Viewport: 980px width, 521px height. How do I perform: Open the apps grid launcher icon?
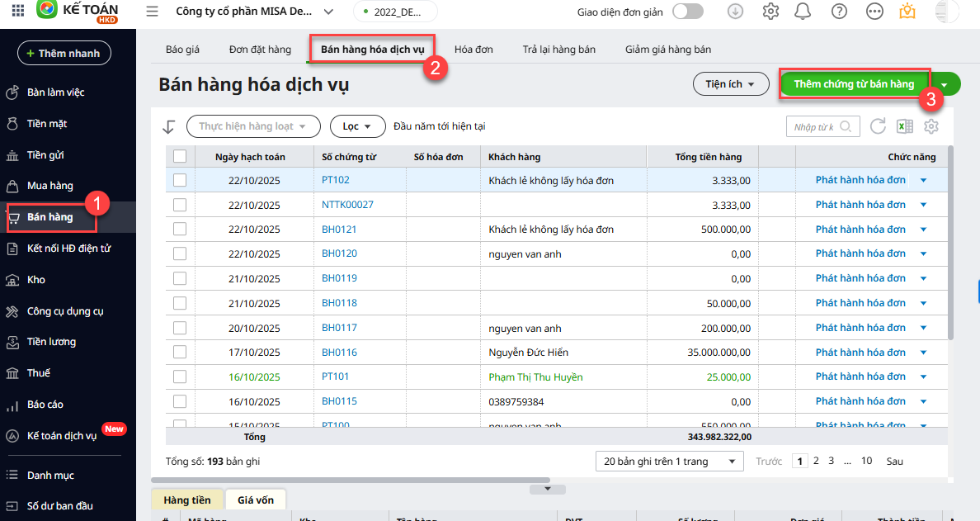18,12
